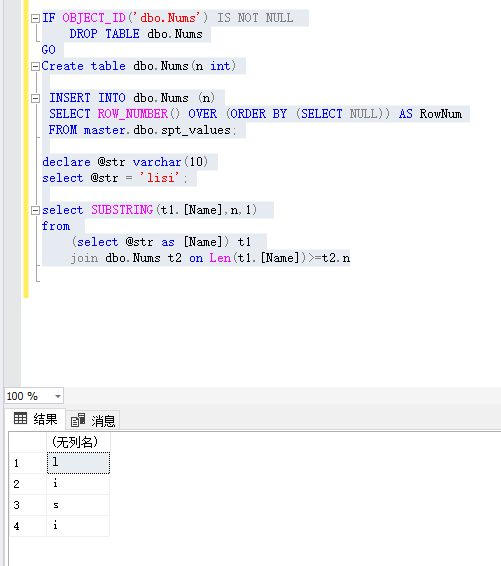
Task: Switch to the 结果 tab
Action: coord(35,419)
